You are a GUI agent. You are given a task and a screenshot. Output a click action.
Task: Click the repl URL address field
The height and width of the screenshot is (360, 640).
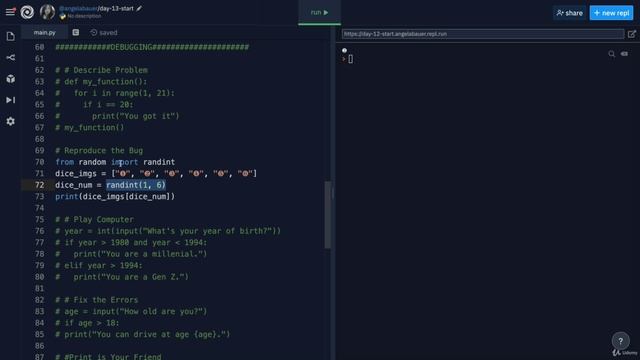(483, 34)
